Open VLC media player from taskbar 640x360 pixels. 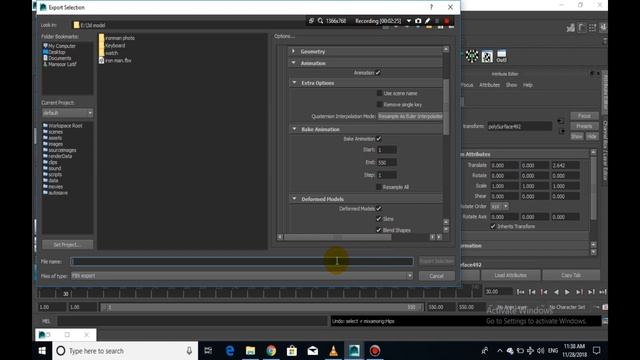(x=333, y=351)
